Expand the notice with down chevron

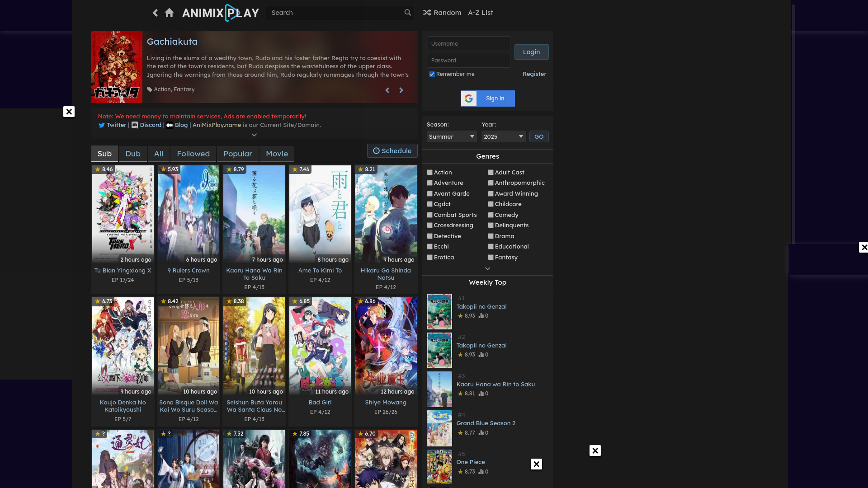pyautogui.click(x=254, y=135)
